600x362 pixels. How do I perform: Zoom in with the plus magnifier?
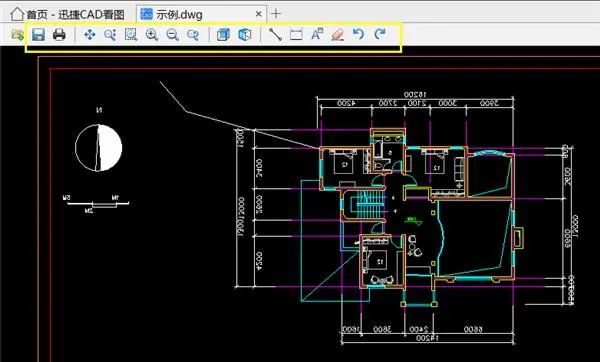coord(152,35)
